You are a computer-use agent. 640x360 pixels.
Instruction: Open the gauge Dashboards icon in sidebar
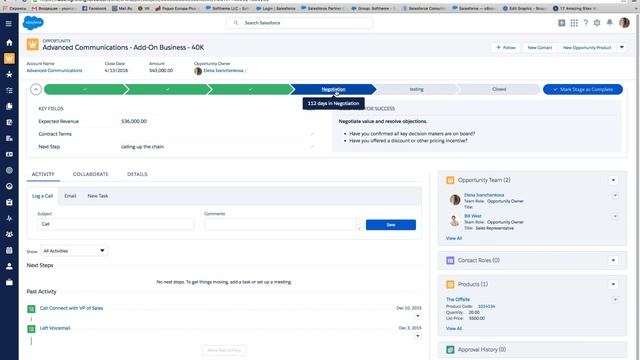pyautogui.click(x=9, y=186)
